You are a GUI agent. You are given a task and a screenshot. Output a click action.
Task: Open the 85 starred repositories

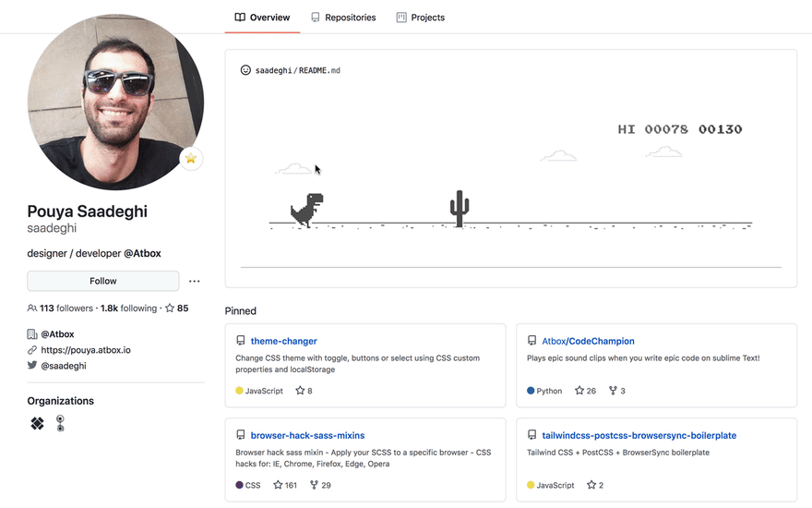(176, 308)
